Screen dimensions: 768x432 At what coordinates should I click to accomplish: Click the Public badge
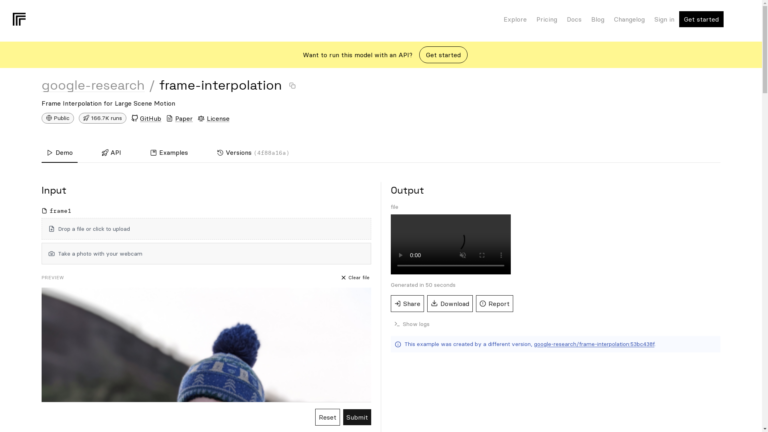tap(58, 118)
